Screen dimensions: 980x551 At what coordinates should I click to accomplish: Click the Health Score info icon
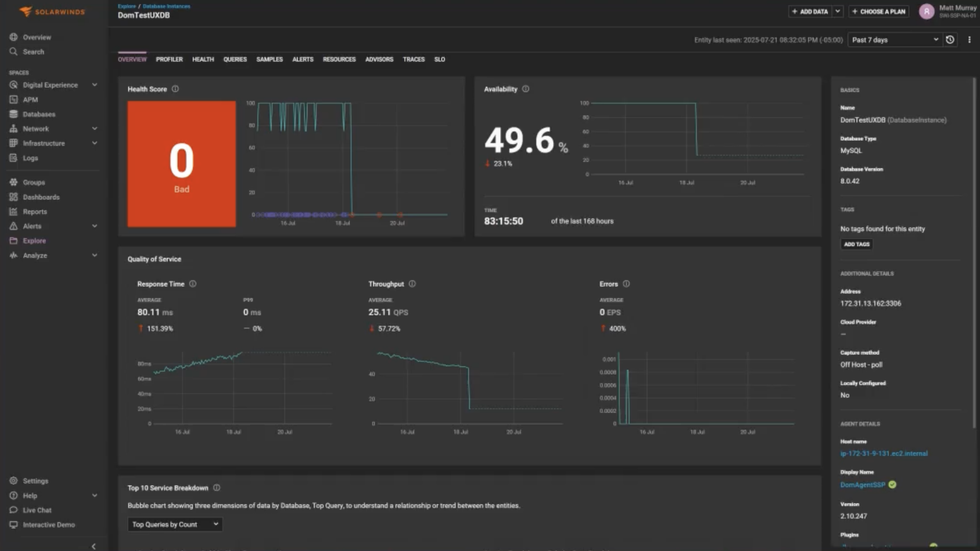click(x=176, y=89)
